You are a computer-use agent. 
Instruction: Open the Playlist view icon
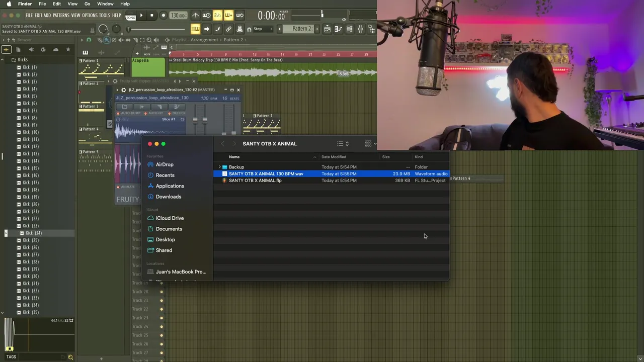tap(327, 29)
